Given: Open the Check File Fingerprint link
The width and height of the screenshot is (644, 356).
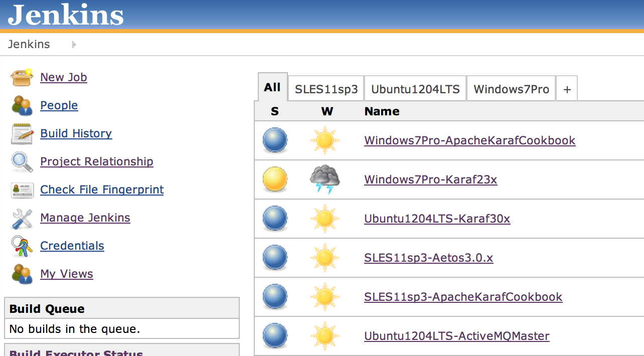Looking at the screenshot, I should [x=102, y=190].
